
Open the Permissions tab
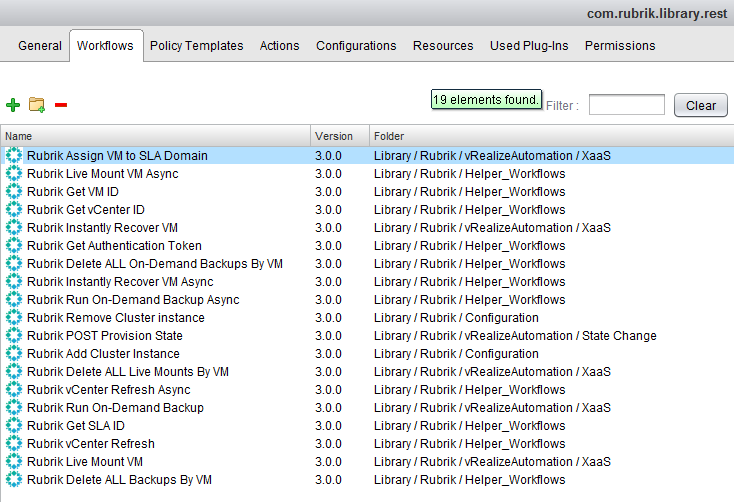(x=620, y=46)
